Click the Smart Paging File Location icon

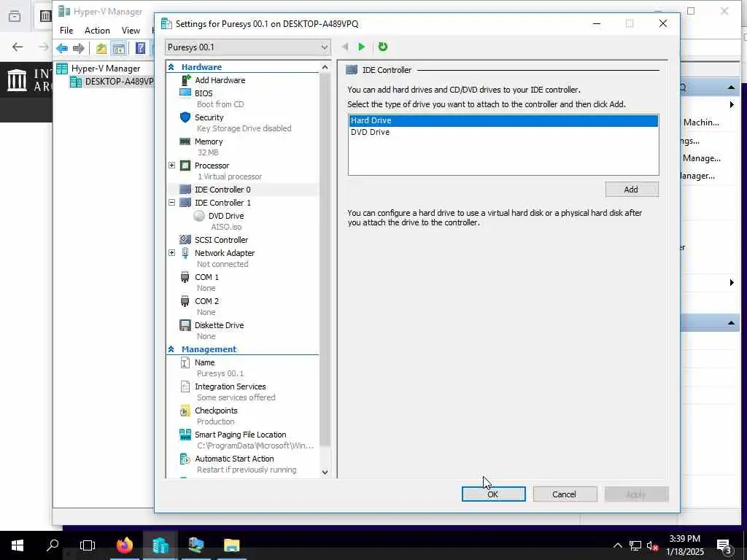[x=185, y=435]
